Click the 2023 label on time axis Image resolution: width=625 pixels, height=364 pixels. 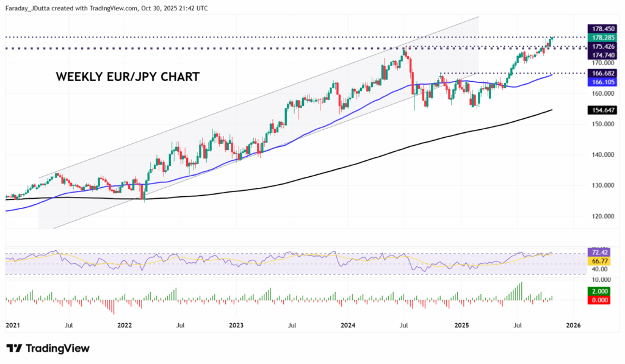236,326
